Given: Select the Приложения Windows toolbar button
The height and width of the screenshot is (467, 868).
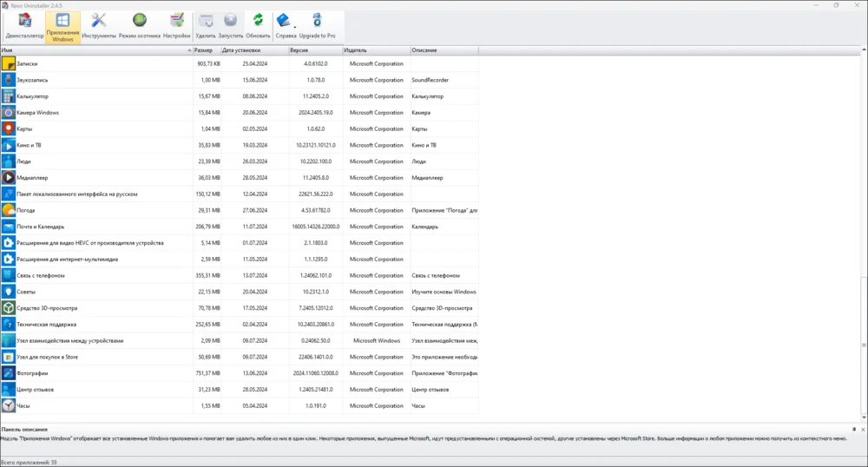Looking at the screenshot, I should pos(62,27).
